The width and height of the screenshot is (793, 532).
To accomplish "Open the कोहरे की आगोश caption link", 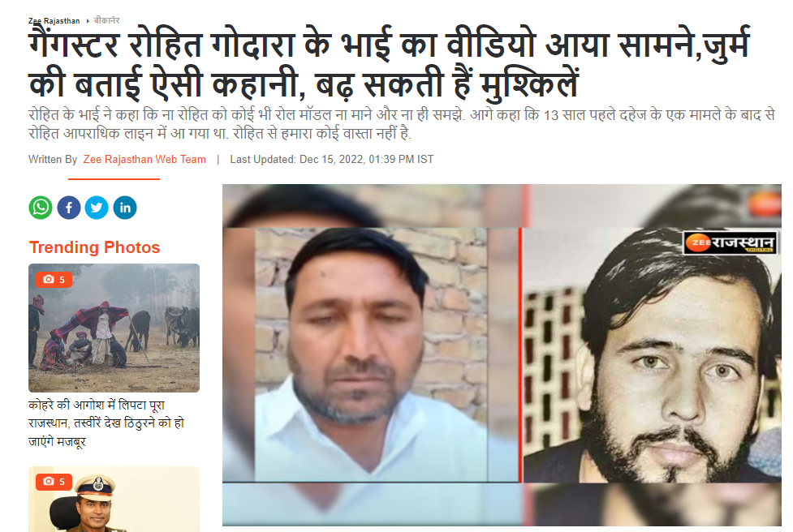I will pos(106,423).
